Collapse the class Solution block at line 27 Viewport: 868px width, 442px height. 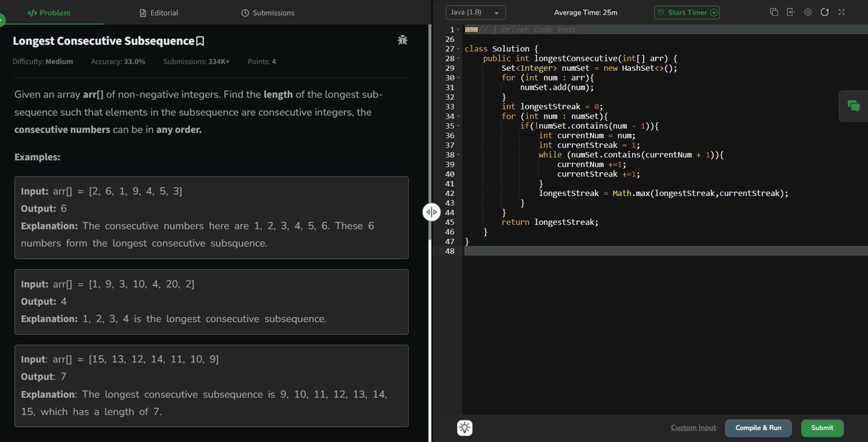(458, 48)
